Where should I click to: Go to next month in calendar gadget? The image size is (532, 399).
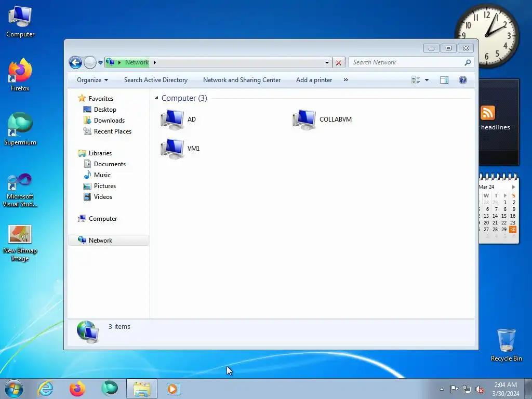point(514,187)
